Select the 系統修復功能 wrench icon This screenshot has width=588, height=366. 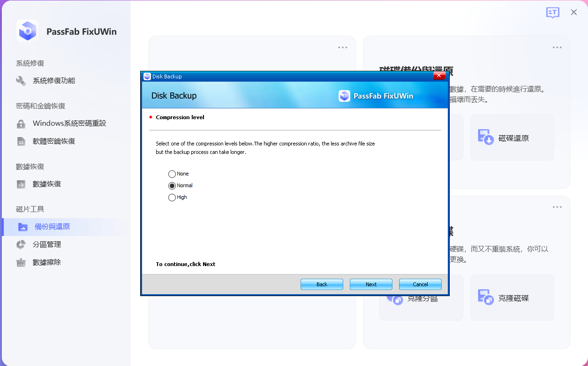coord(21,80)
